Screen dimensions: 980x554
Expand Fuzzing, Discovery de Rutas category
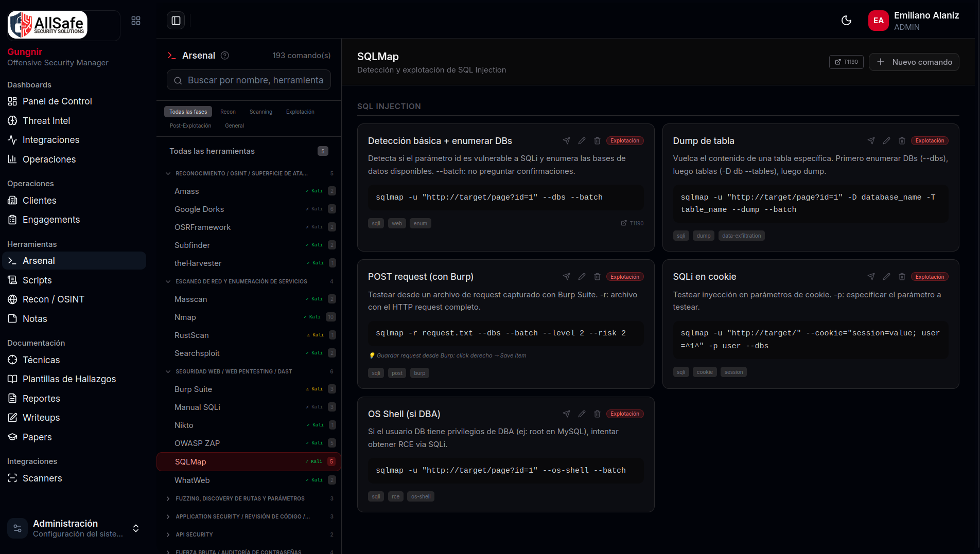coord(249,498)
